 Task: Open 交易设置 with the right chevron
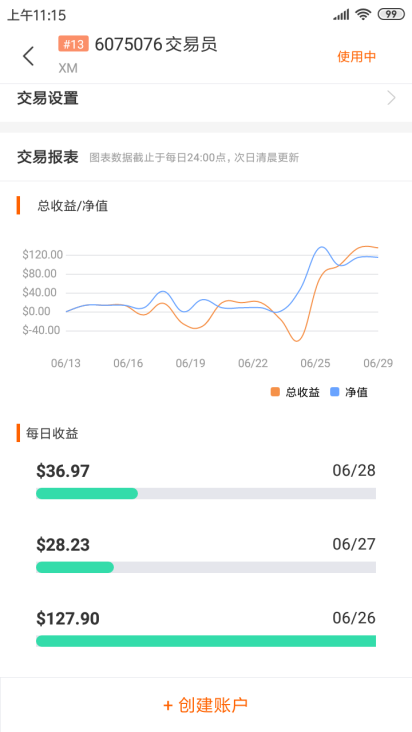pyautogui.click(x=391, y=98)
